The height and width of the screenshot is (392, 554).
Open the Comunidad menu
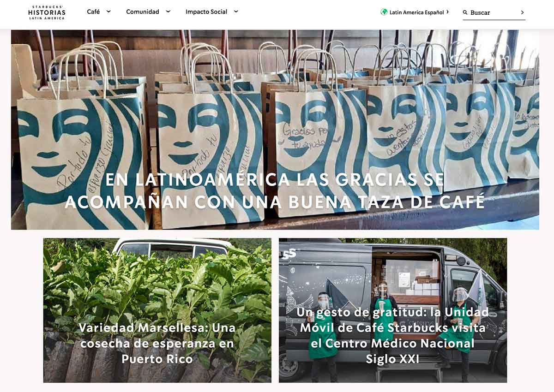[x=143, y=12]
